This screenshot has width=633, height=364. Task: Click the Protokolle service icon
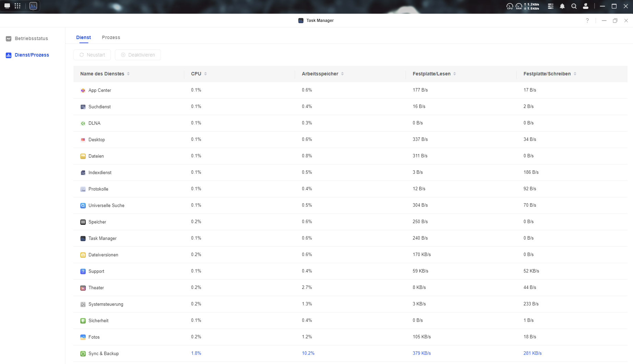(x=83, y=189)
